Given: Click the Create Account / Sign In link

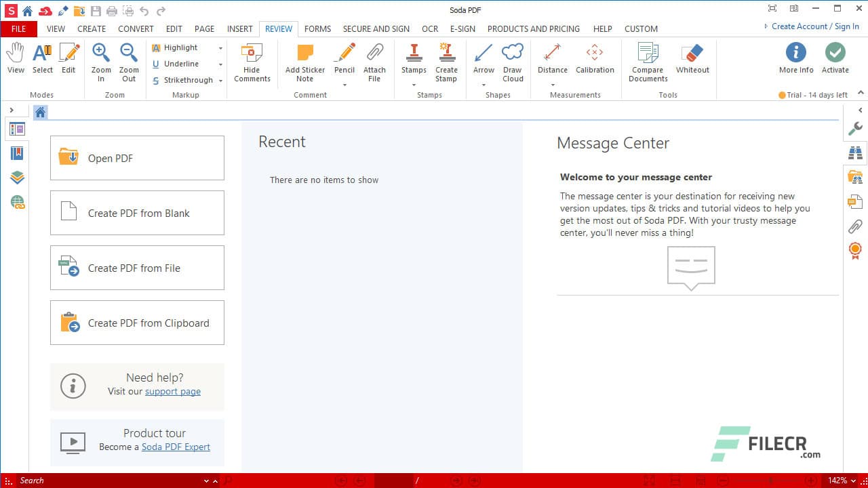Looking at the screenshot, I should 812,26.
